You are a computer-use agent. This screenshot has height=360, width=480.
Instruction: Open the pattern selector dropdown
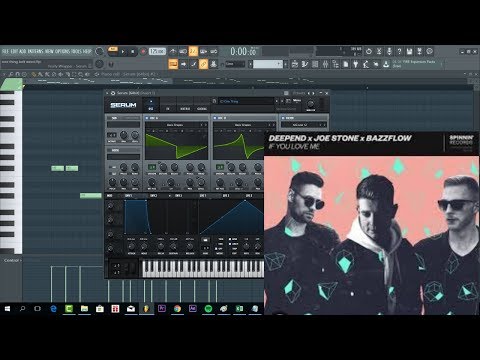tap(268, 64)
